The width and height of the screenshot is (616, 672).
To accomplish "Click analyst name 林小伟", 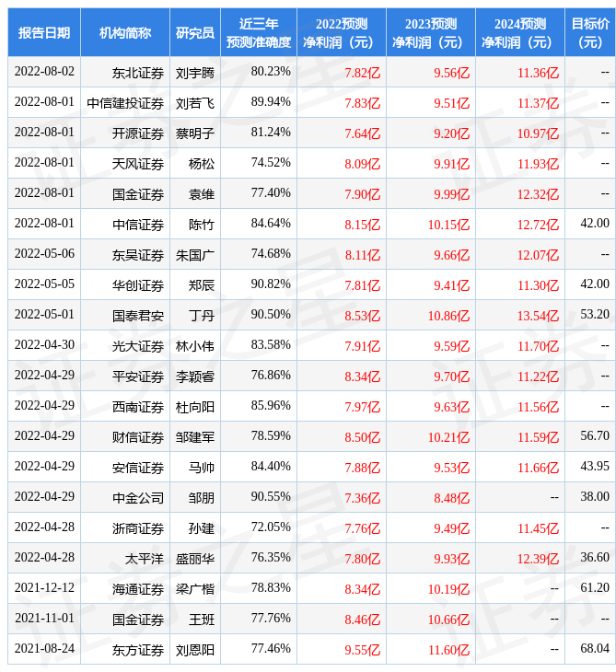I will [x=194, y=347].
